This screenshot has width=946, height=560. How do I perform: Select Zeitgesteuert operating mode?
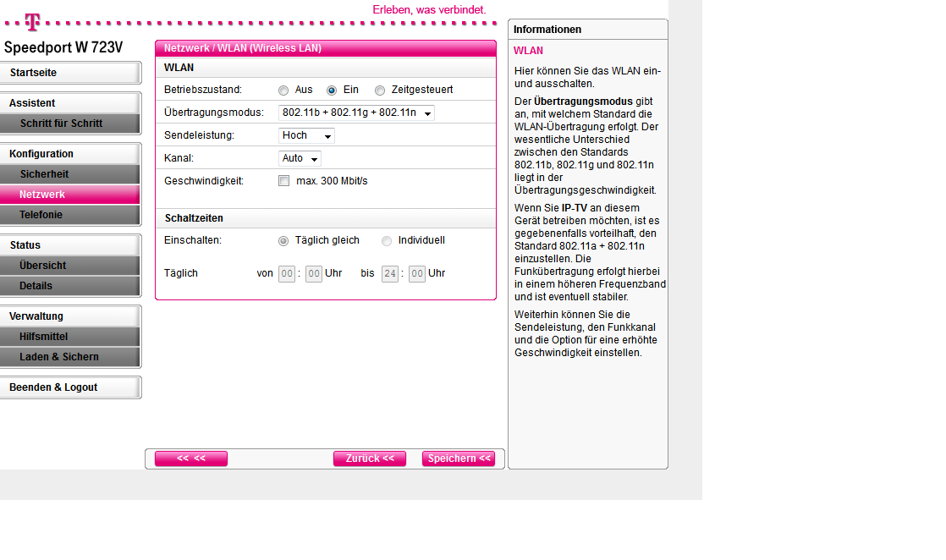(x=380, y=90)
